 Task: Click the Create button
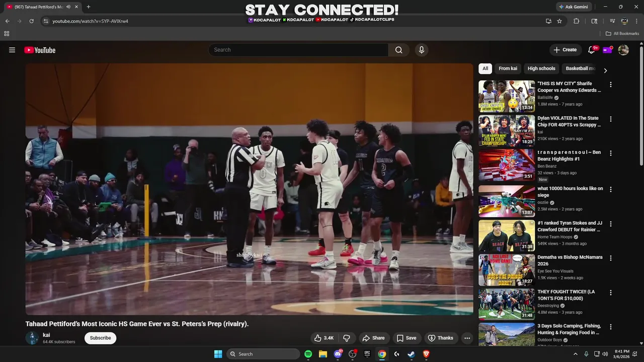[x=565, y=50]
